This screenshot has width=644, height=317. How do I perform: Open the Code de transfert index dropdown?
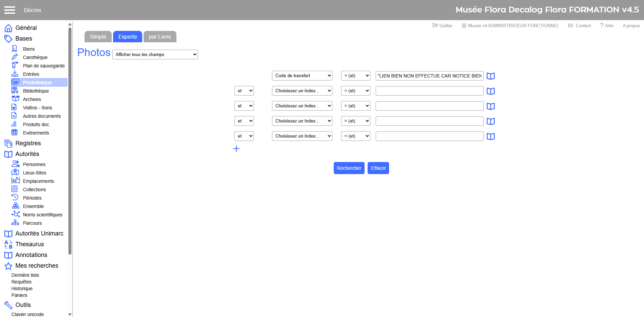(x=302, y=76)
